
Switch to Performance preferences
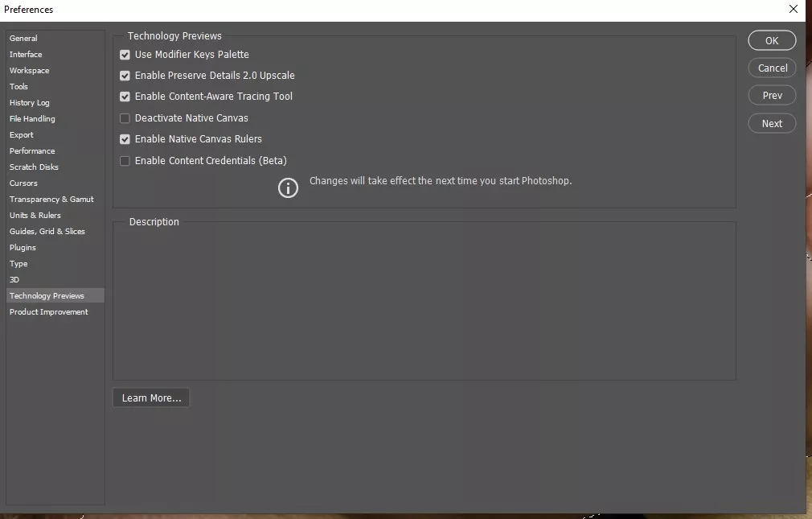click(x=32, y=151)
